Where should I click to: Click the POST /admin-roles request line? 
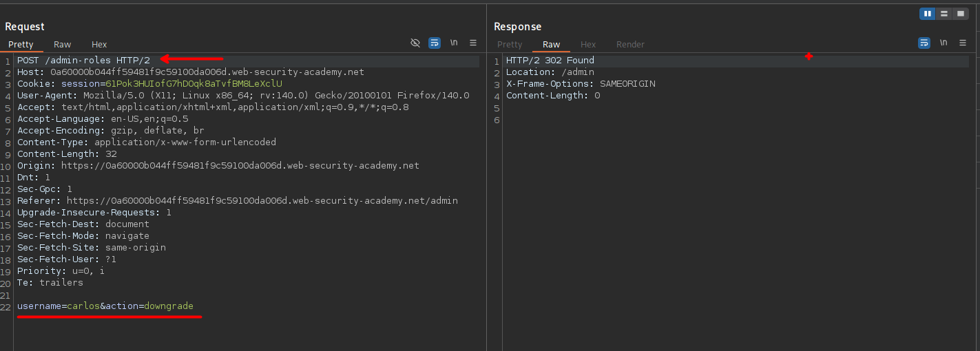pos(83,61)
